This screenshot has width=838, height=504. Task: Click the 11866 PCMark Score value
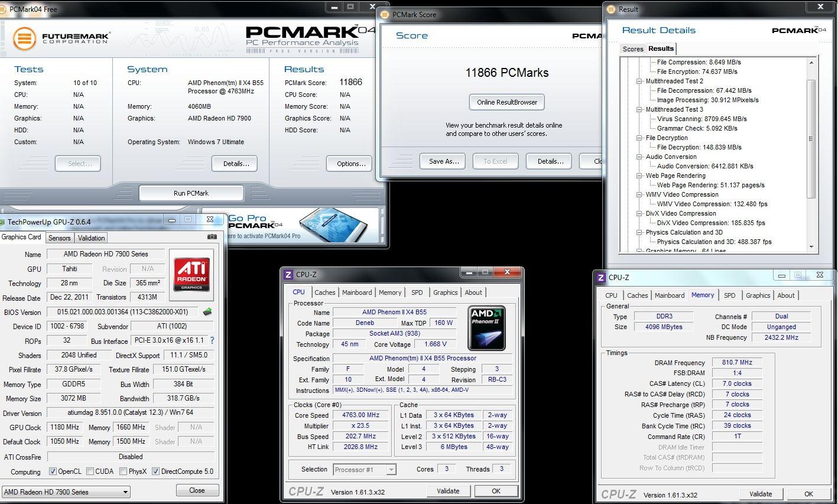(x=350, y=82)
